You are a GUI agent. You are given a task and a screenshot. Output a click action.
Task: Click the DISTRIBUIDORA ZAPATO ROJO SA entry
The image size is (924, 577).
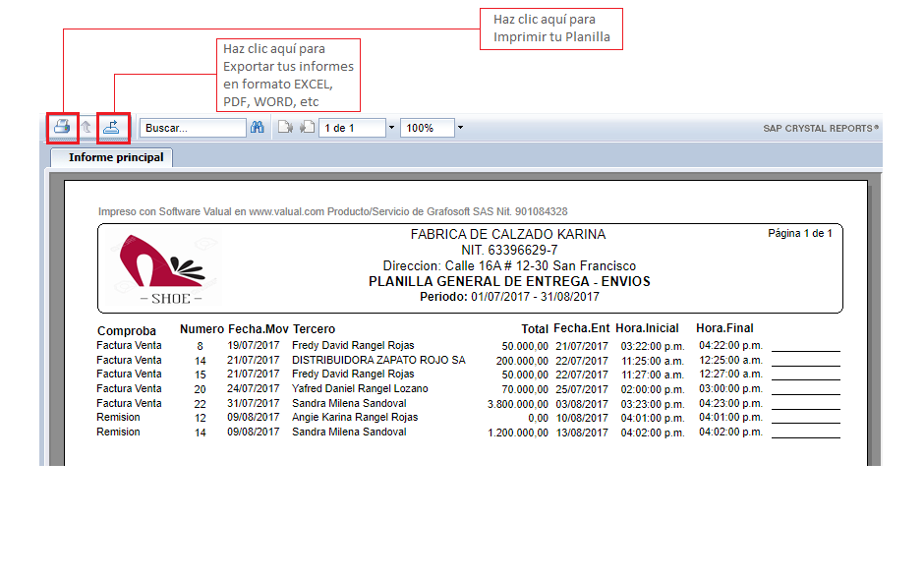click(x=378, y=360)
